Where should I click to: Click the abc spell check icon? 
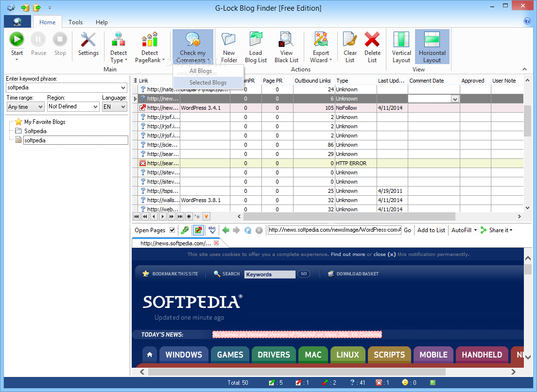[x=212, y=230]
